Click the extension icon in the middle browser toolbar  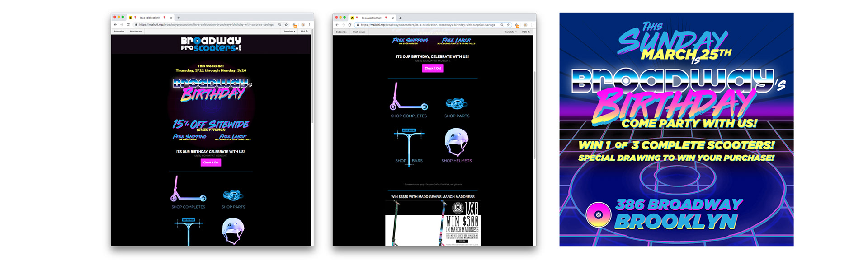[x=517, y=25]
